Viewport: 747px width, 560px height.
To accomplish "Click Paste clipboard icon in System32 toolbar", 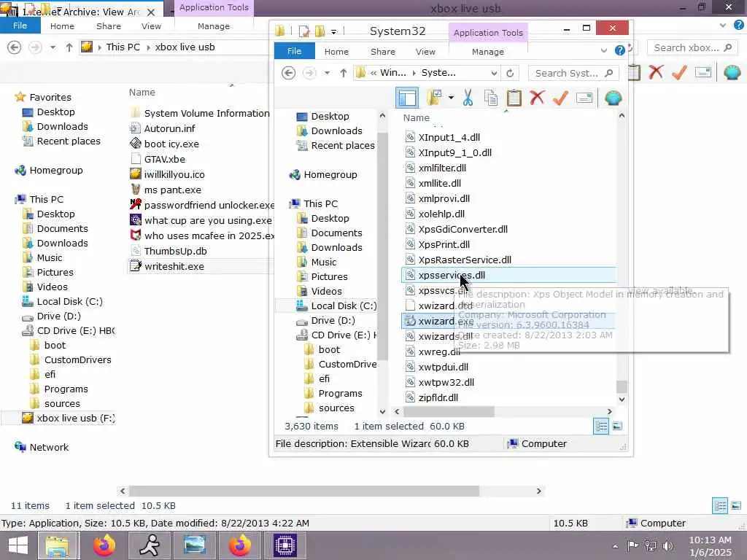I will (514, 98).
